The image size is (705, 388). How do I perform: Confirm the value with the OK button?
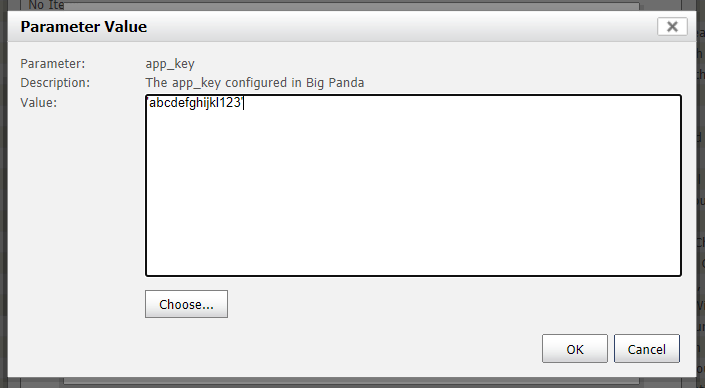click(575, 349)
